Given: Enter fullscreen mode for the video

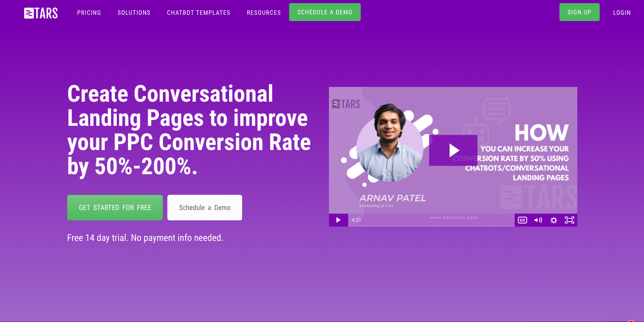Looking at the screenshot, I should [x=569, y=220].
